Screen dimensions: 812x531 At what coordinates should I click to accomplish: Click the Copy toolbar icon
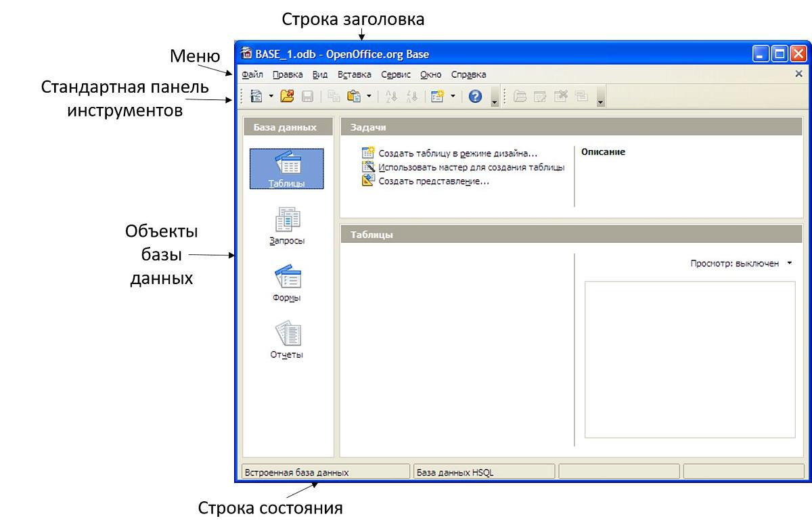(334, 97)
